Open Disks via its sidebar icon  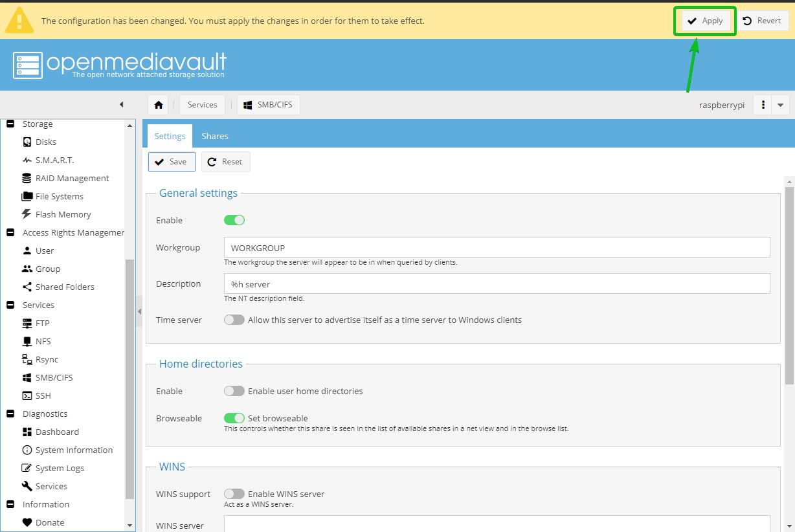pos(27,142)
